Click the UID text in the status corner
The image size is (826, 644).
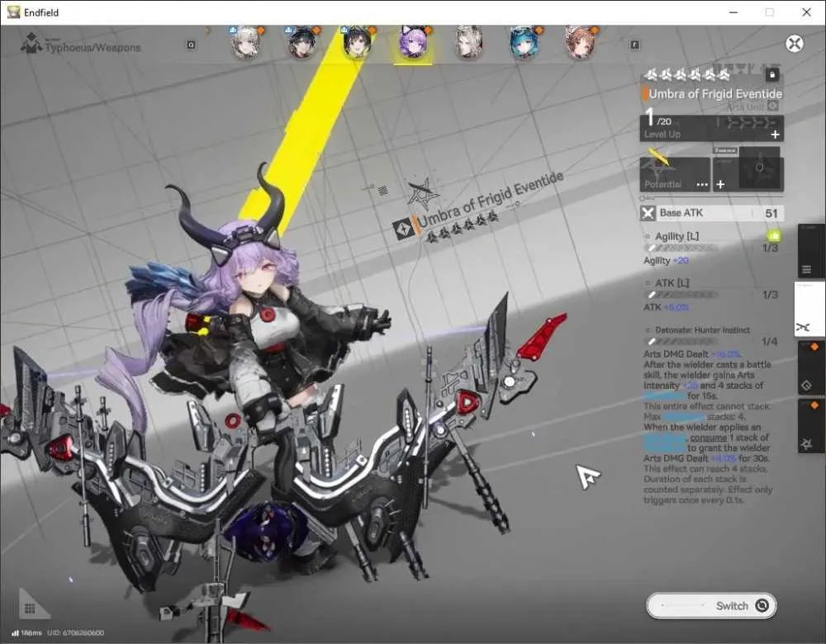point(76,632)
